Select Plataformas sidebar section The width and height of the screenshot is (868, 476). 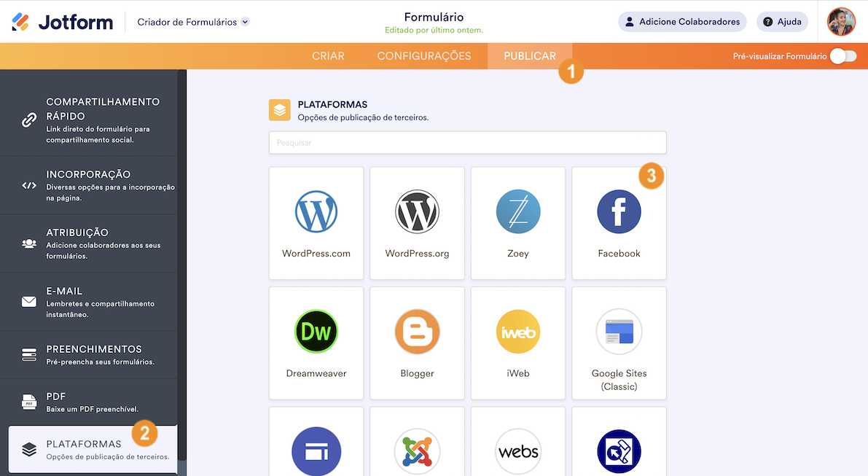pos(93,450)
